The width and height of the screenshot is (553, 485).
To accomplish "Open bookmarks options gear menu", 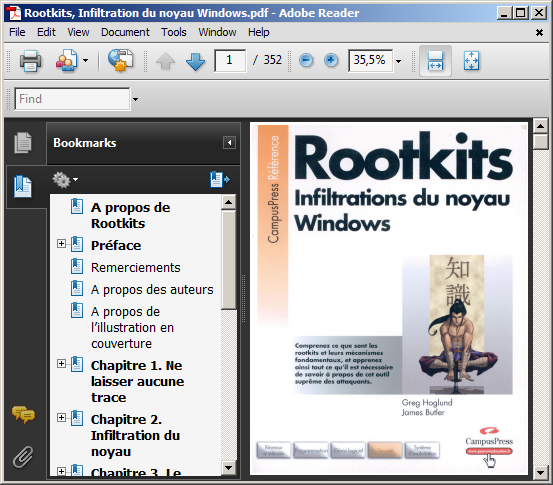I will pos(65,180).
